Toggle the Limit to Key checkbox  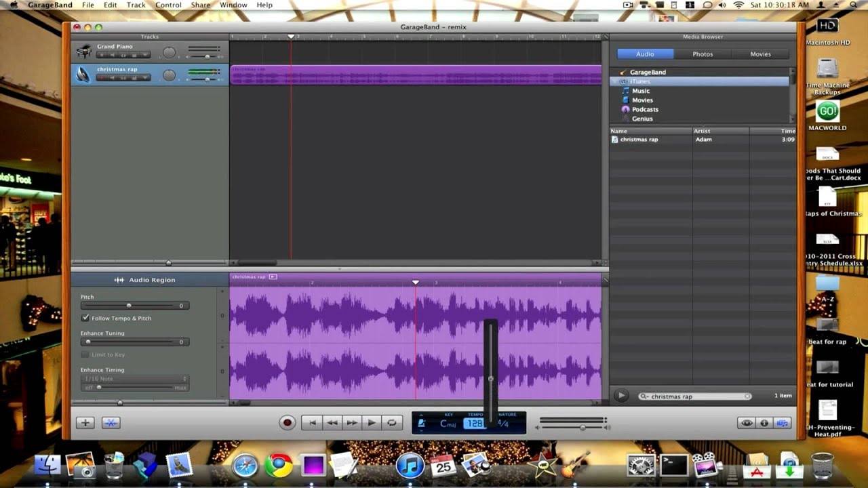click(85, 354)
